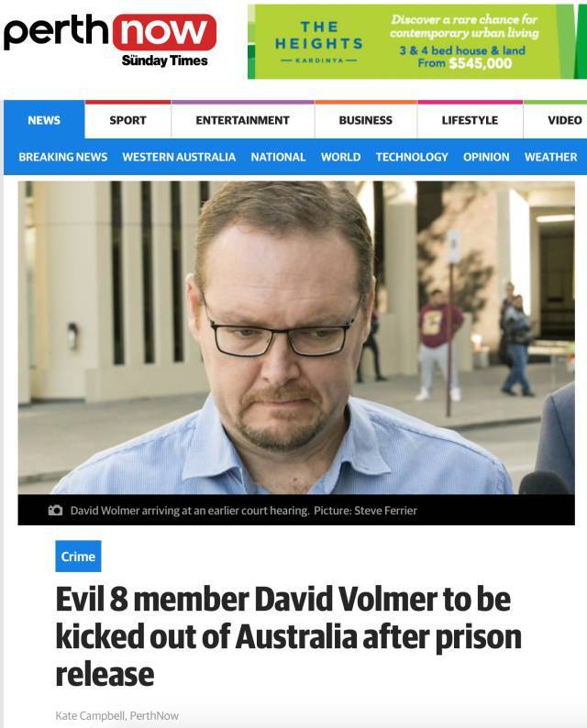This screenshot has height=728, width=587.
Task: Go to the ENTERTAINMENT tab
Action: (242, 120)
